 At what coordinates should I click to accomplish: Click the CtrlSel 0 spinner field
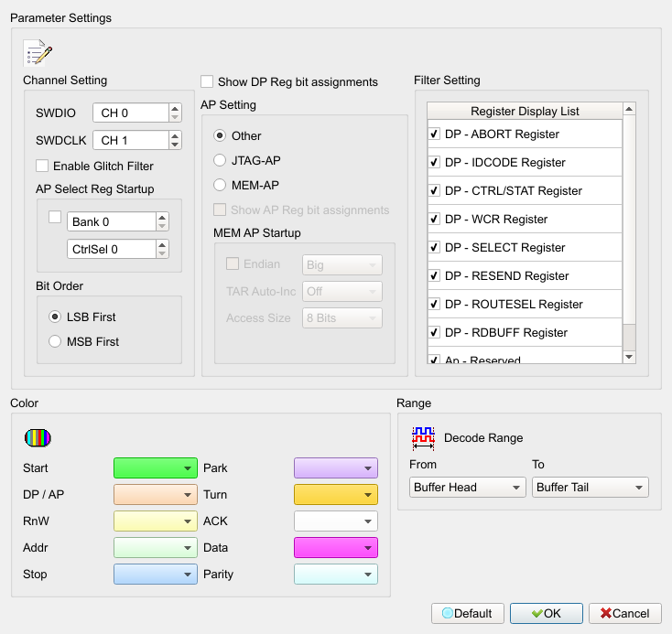(x=118, y=249)
